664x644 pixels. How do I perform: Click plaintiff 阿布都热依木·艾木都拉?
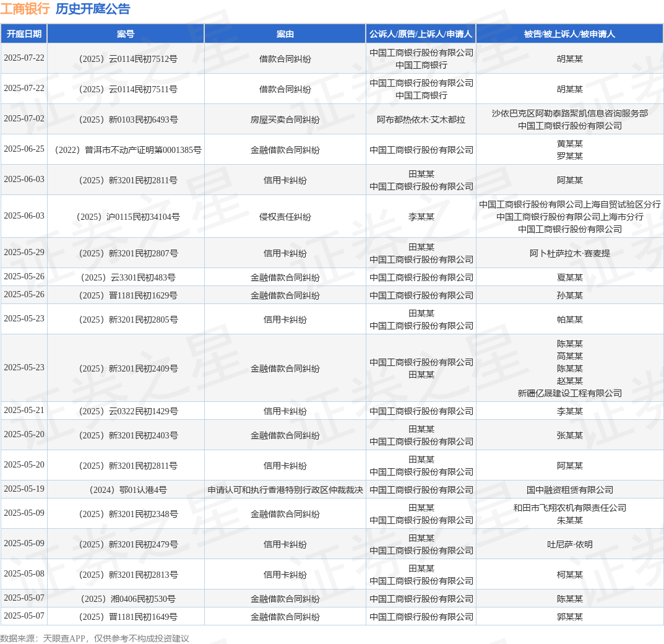[x=421, y=120]
